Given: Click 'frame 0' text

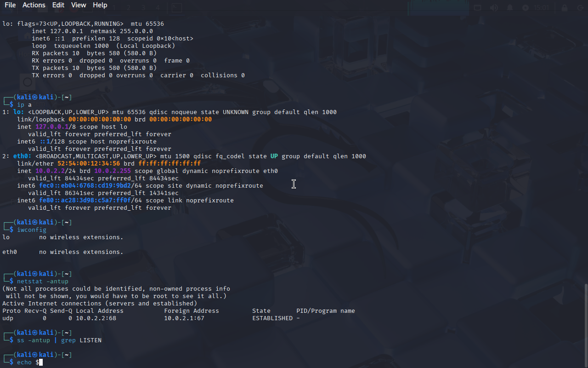Looking at the screenshot, I should coord(177,61).
